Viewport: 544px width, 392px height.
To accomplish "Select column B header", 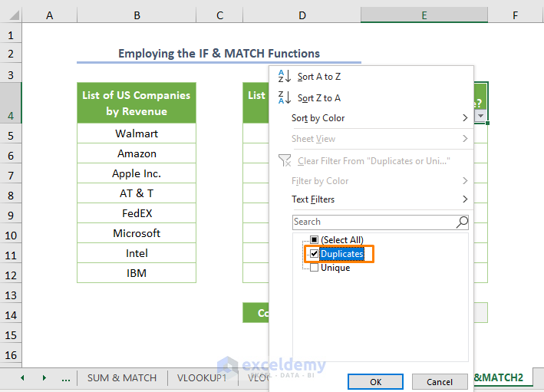I will coord(137,15).
